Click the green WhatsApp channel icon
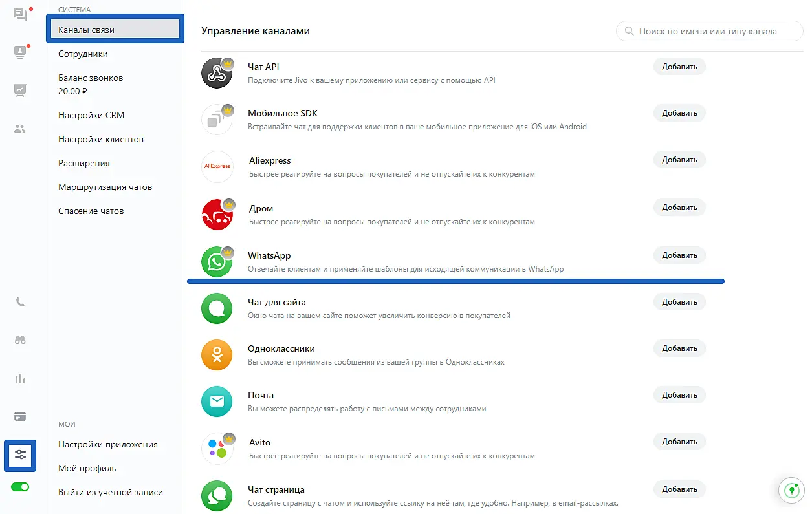This screenshot has height=514, width=812. point(216,262)
